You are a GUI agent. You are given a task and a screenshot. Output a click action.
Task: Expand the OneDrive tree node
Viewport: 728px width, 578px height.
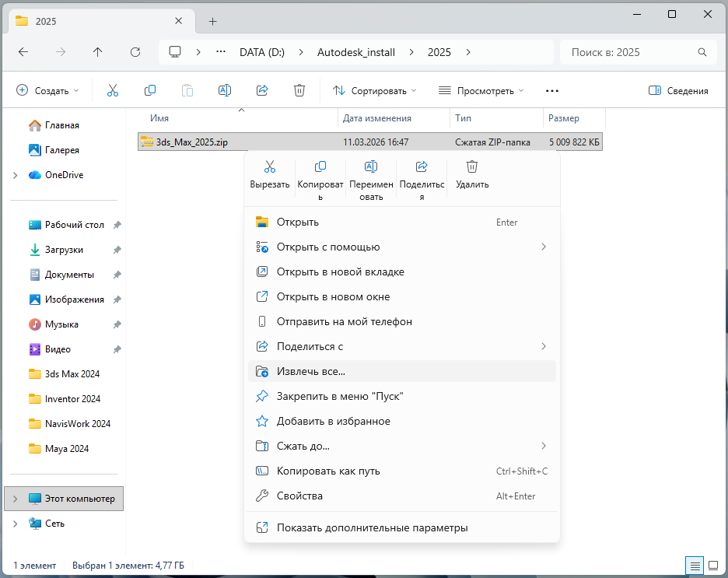click(16, 175)
